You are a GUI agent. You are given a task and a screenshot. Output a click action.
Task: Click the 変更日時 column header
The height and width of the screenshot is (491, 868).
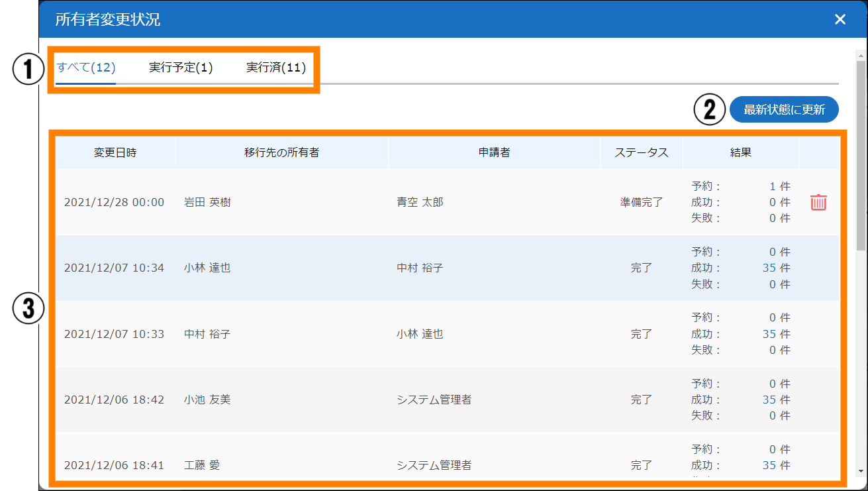click(x=115, y=152)
